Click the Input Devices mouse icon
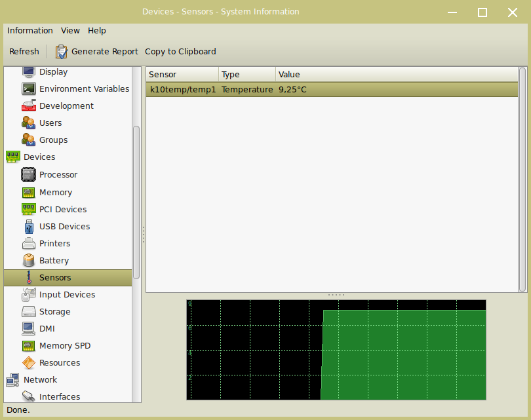Viewport: 531px width, 420px height. click(29, 294)
